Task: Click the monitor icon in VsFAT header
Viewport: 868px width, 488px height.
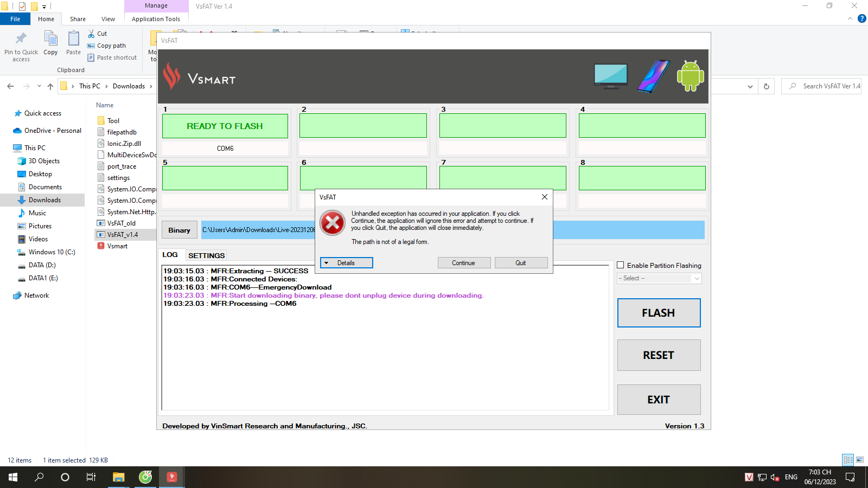Action: coord(611,76)
